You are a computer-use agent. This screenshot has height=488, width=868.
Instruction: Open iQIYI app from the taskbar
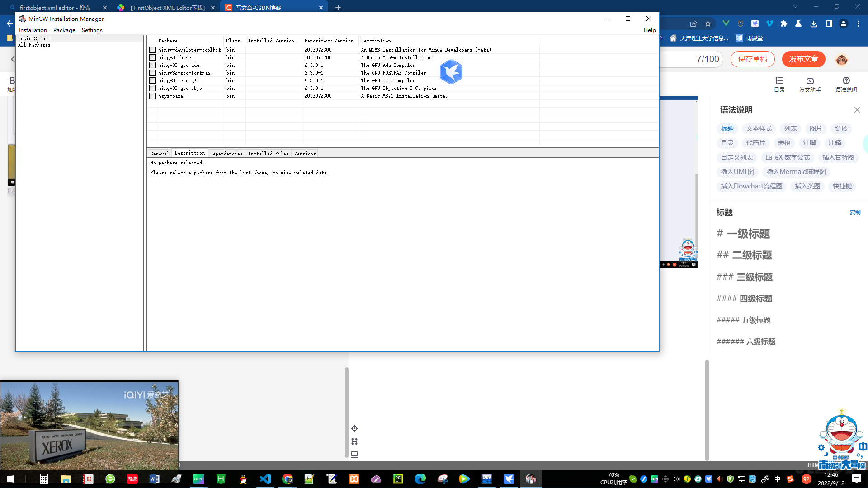199,479
